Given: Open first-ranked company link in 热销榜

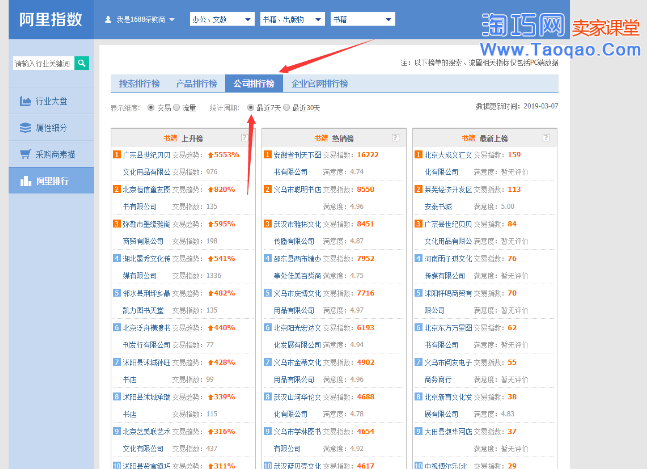Looking at the screenshot, I should point(298,155).
